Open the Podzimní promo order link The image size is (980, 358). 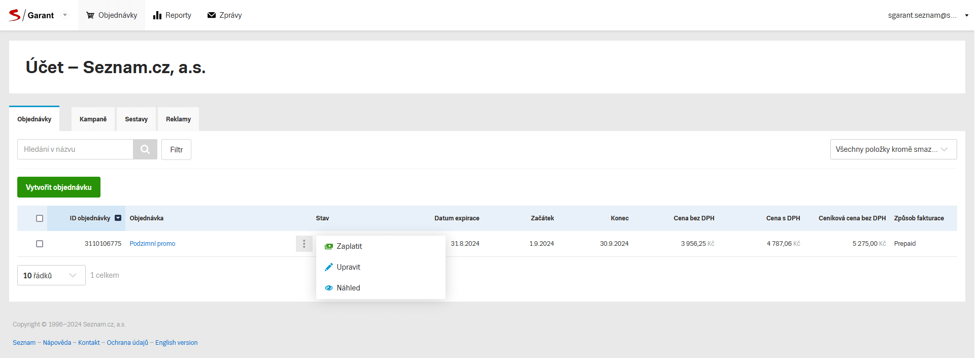pyautogui.click(x=152, y=244)
